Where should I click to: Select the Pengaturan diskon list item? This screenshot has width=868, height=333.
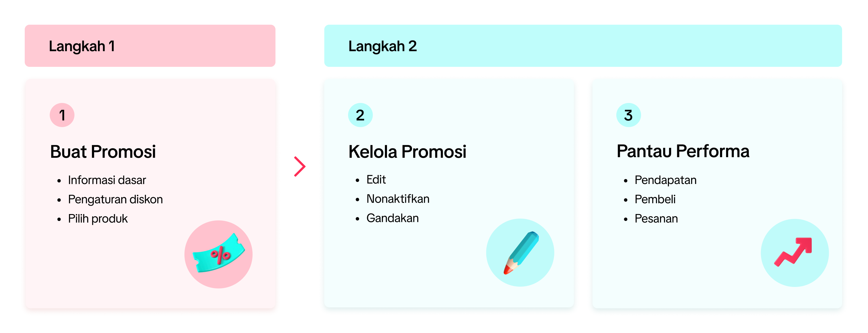pos(115,199)
